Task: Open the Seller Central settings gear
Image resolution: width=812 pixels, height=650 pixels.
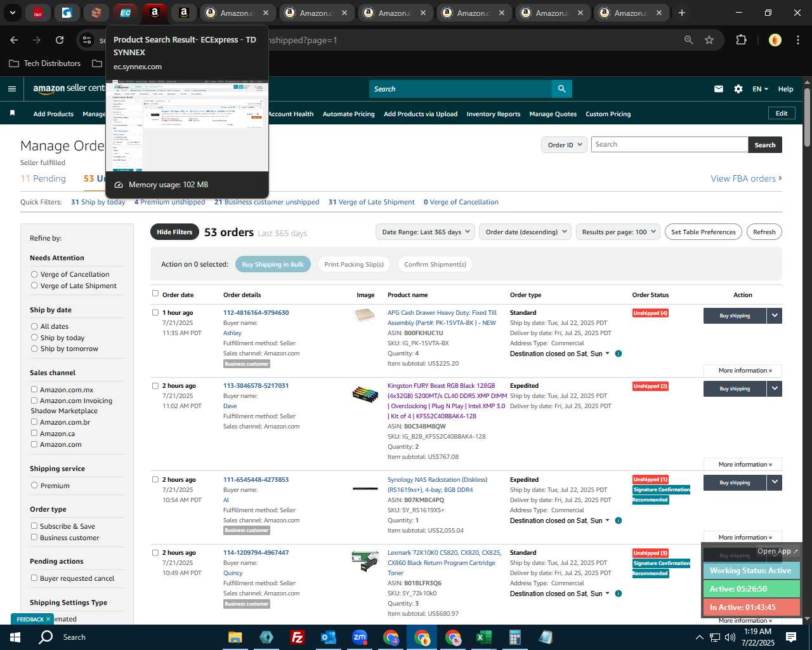Action: coord(738,89)
